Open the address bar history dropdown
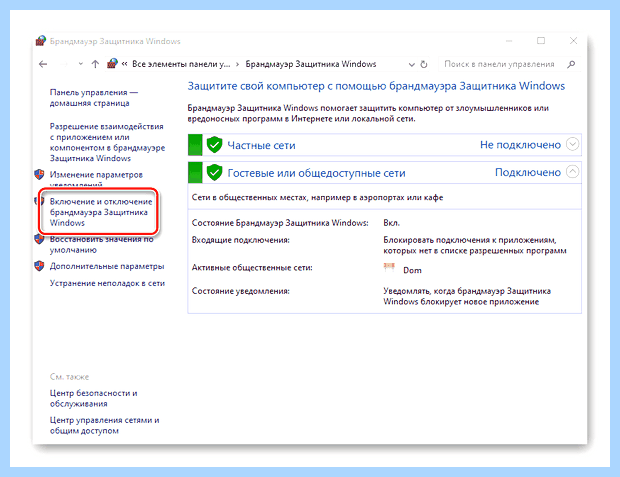The image size is (620, 477). tap(411, 64)
